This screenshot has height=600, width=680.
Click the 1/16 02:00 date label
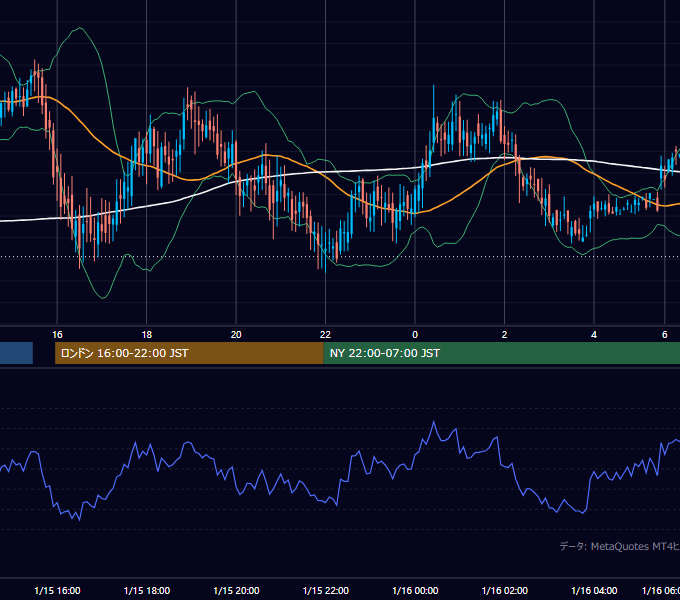tap(505, 590)
